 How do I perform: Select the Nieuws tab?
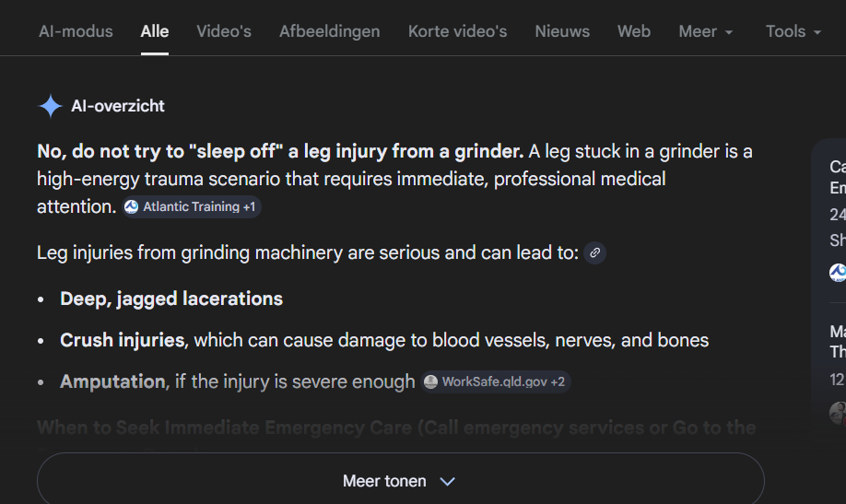[562, 31]
